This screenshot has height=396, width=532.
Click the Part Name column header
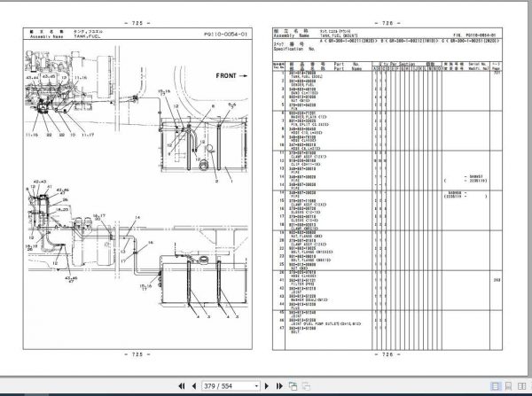click(348, 68)
